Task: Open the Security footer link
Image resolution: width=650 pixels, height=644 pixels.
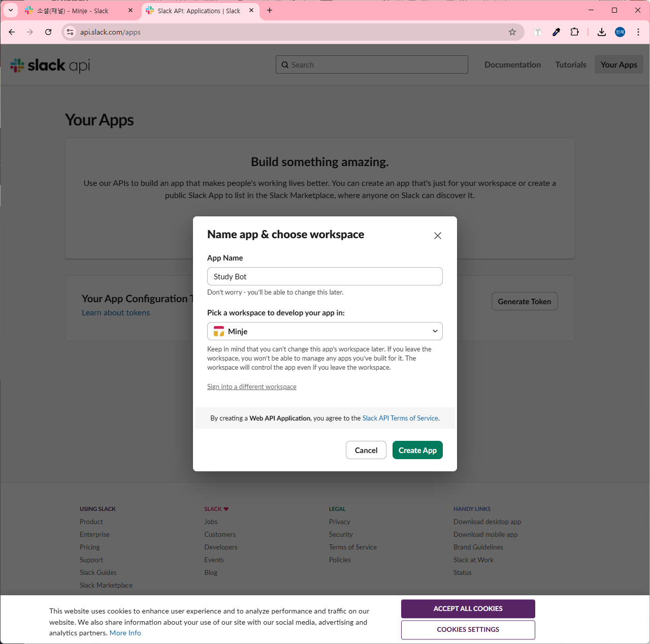Action: 341,534
